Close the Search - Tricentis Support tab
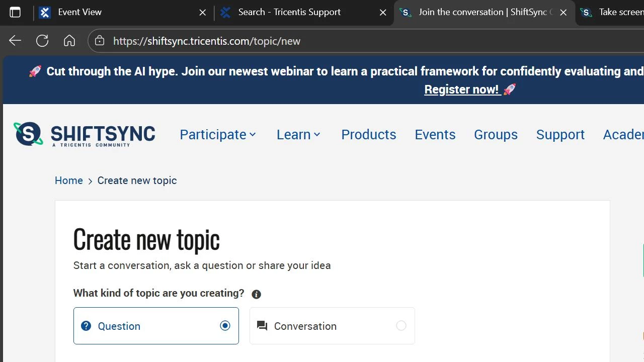644x362 pixels. (x=383, y=13)
